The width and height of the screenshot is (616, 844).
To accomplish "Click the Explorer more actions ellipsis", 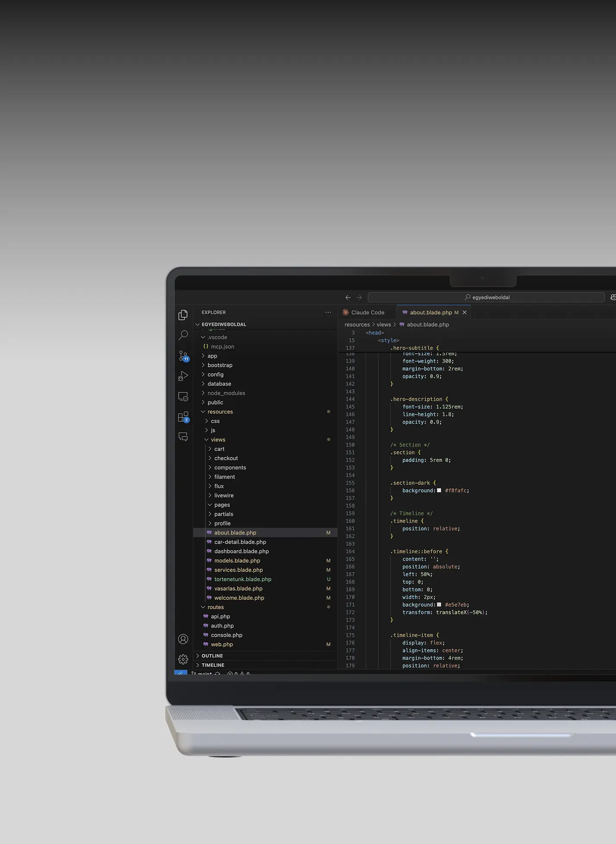I will 328,312.
